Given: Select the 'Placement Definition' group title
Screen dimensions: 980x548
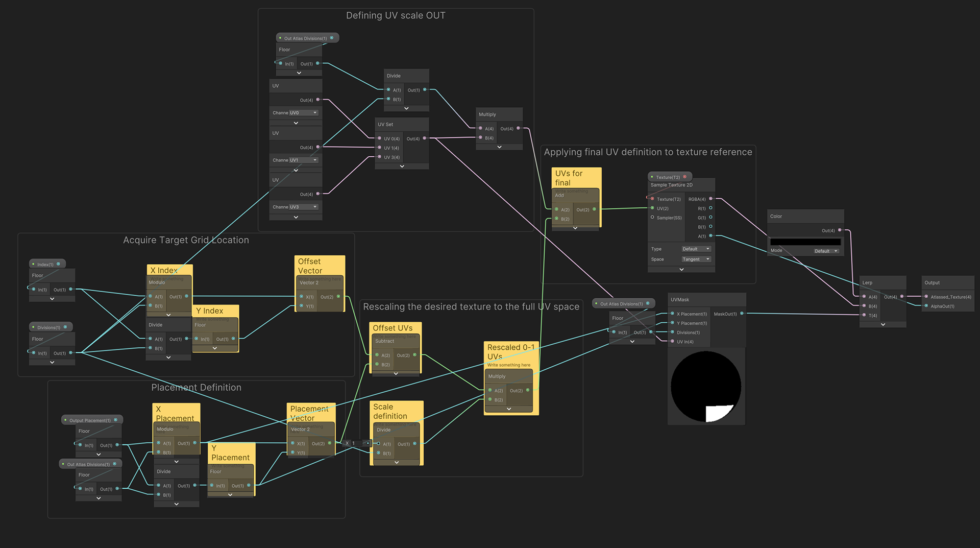Looking at the screenshot, I should [x=196, y=388].
